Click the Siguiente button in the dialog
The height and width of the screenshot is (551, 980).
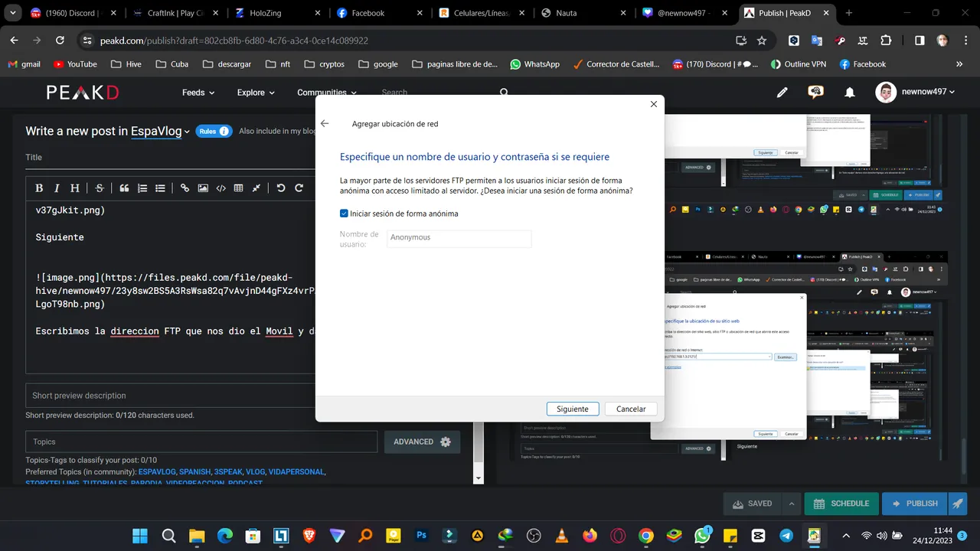tap(573, 409)
